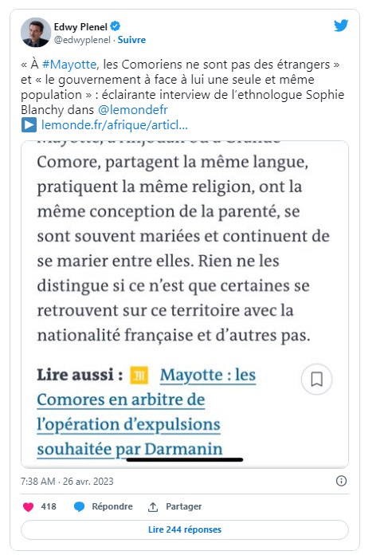Click Lire 244 réponses button
This screenshot has width=392, height=555.
(x=185, y=529)
